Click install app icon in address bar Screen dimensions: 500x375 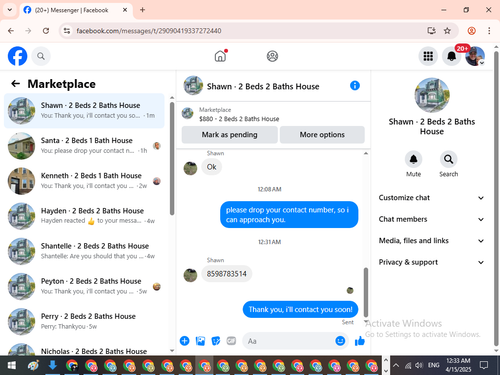tap(431, 31)
